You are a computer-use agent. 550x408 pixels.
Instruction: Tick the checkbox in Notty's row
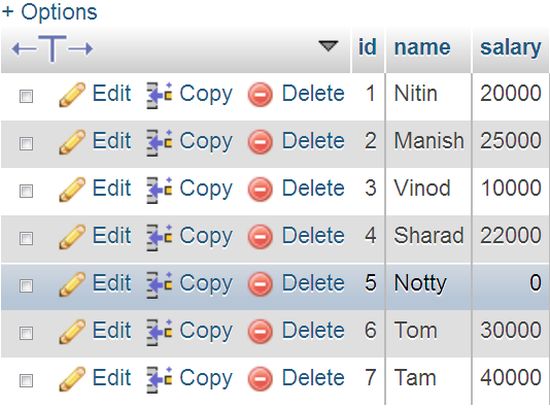tap(26, 286)
